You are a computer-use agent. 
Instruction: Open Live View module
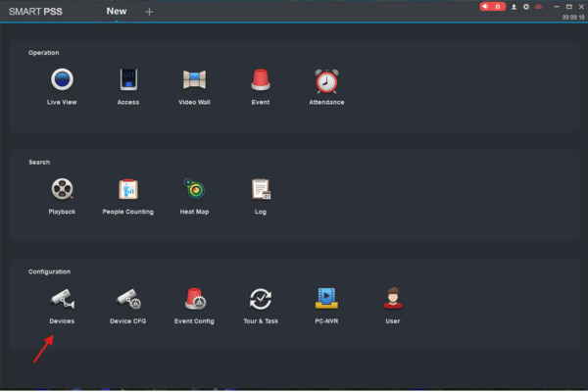point(62,86)
